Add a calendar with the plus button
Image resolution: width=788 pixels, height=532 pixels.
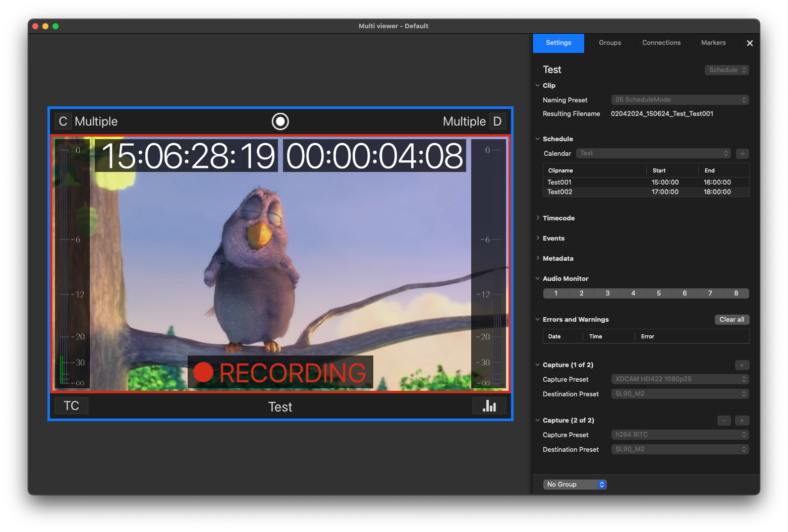click(x=743, y=153)
